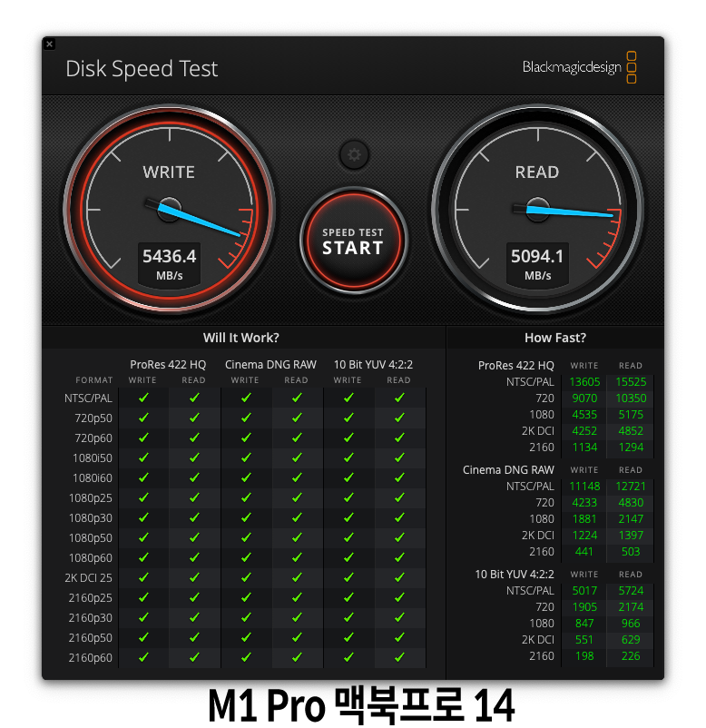The image size is (706, 728).
Task: Click ProRes 720 write value 9070
Action: click(x=584, y=398)
